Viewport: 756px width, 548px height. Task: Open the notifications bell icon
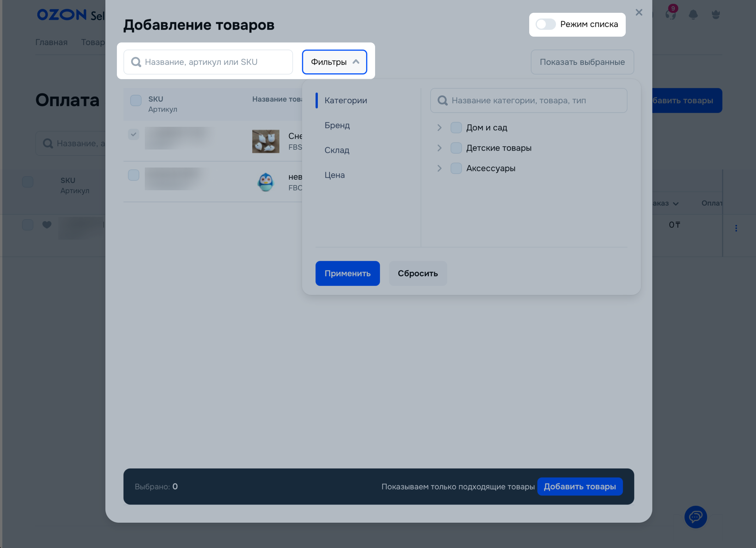(693, 15)
